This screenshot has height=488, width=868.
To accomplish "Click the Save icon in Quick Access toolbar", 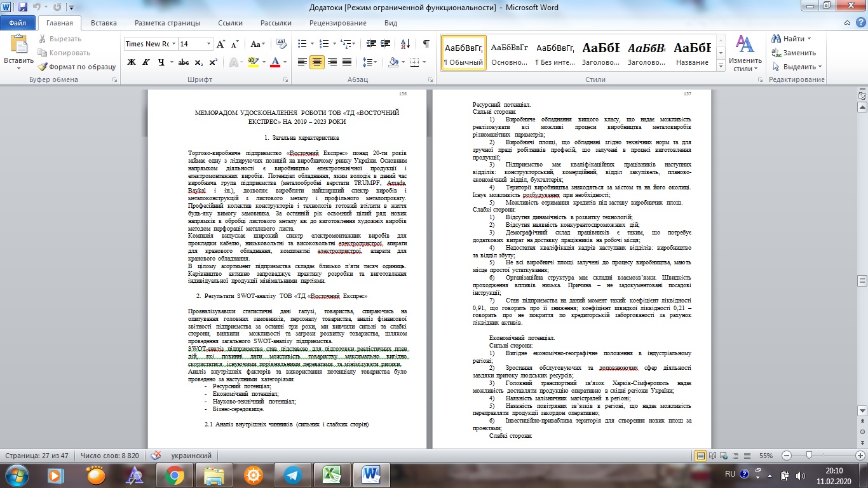I will click(x=23, y=7).
